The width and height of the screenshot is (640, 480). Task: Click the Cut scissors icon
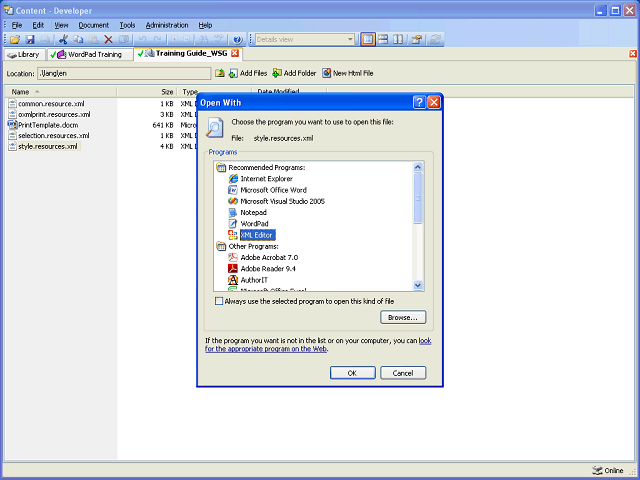[63, 39]
